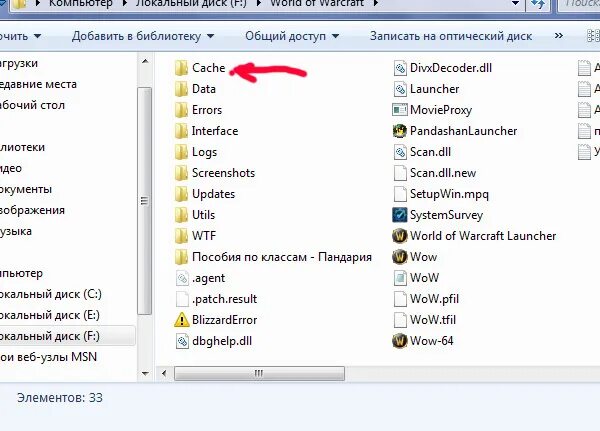Click Записать на оптический диск
This screenshot has height=431, width=600.
click(451, 36)
